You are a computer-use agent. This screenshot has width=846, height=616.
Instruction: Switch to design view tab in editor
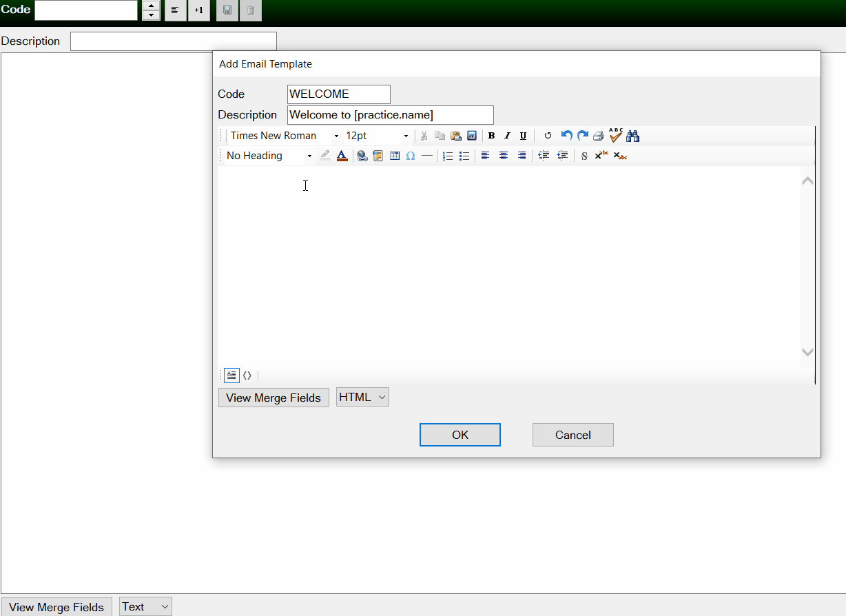coord(231,376)
